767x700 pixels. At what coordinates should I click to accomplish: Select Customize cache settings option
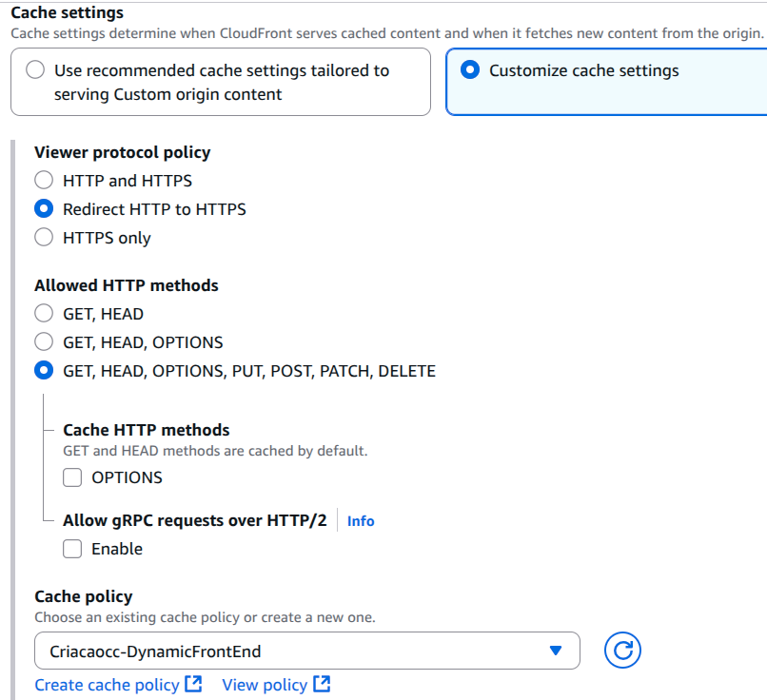(469, 70)
